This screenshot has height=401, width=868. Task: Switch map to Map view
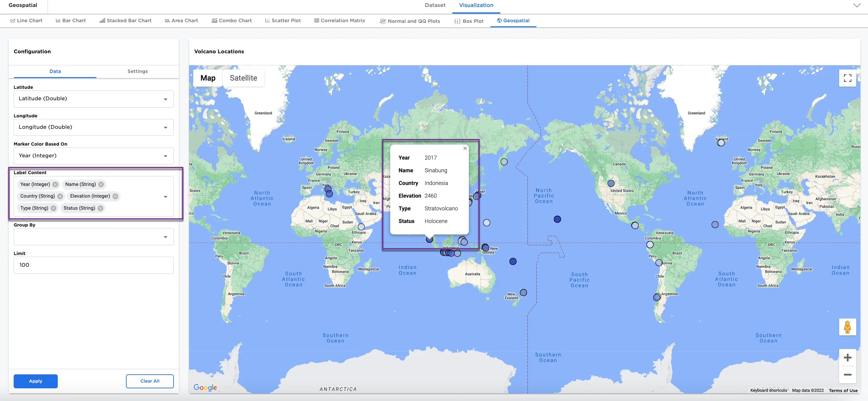[208, 78]
